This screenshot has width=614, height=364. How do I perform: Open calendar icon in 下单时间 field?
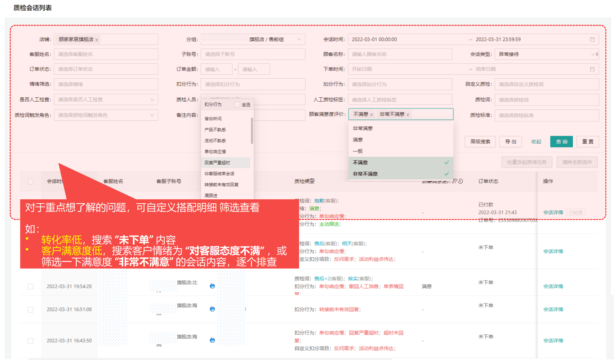(592, 69)
